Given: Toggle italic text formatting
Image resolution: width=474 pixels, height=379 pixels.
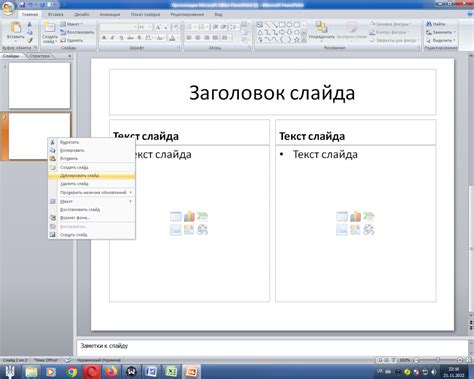Looking at the screenshot, I should tap(112, 38).
